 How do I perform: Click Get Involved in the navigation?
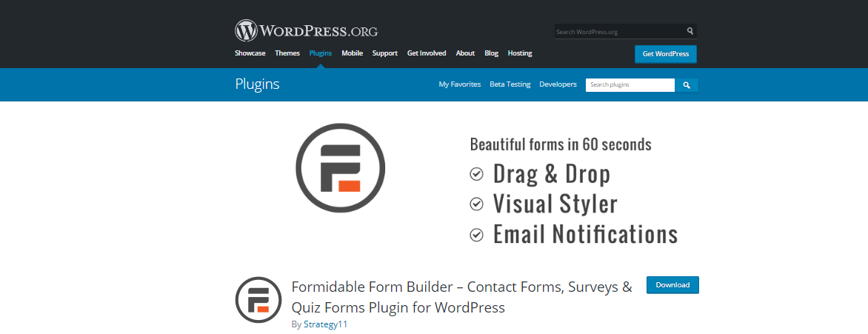(427, 53)
